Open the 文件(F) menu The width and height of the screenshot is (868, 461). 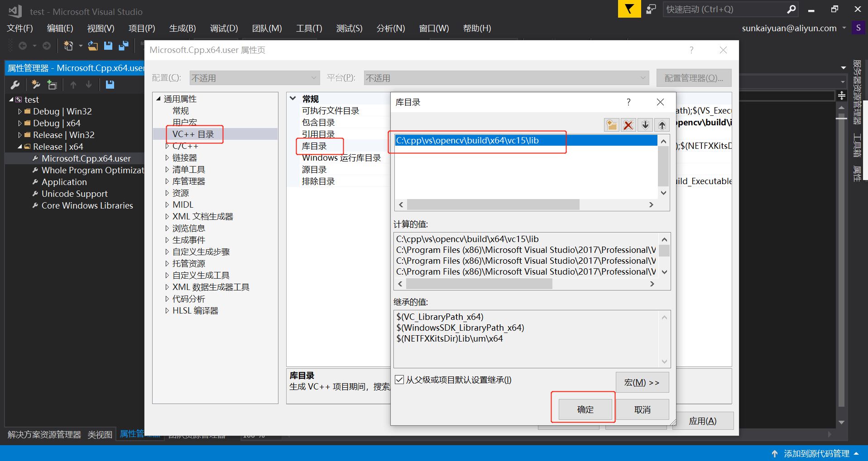point(20,28)
